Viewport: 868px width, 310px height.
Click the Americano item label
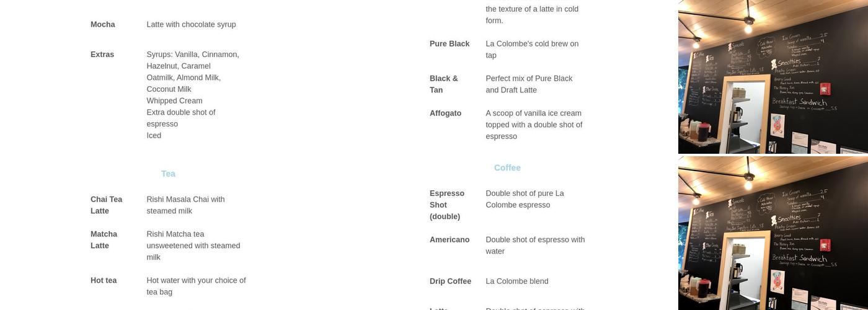(449, 240)
